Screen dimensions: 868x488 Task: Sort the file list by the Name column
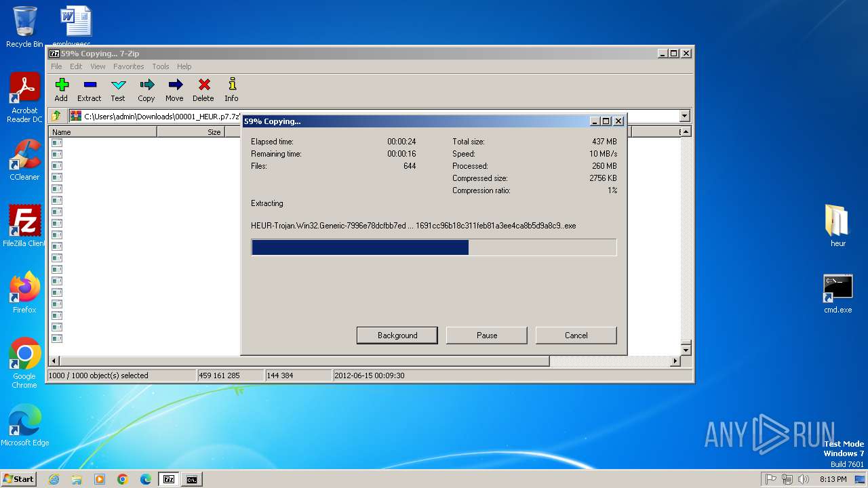104,132
